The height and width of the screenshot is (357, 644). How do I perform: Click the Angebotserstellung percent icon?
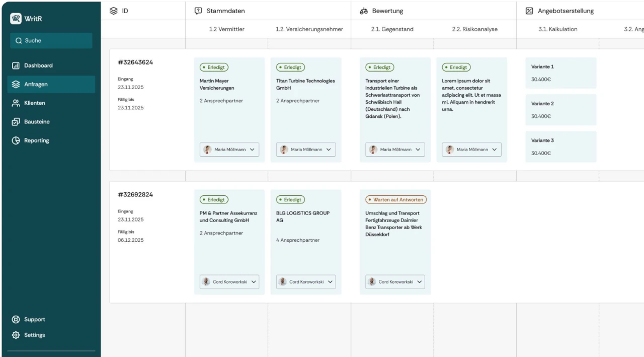(x=529, y=11)
